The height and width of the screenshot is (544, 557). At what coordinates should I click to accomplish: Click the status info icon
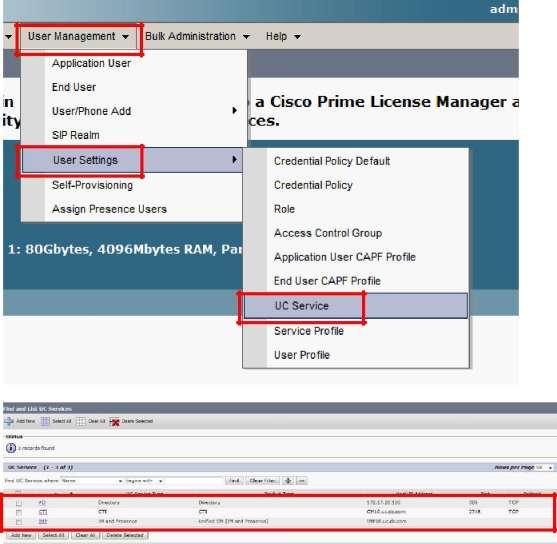[x=11, y=448]
